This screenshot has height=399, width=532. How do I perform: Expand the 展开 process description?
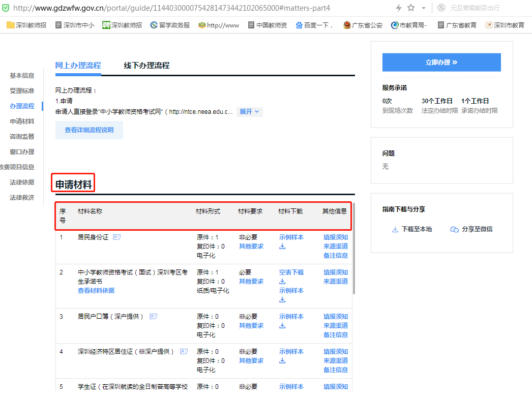click(x=249, y=112)
